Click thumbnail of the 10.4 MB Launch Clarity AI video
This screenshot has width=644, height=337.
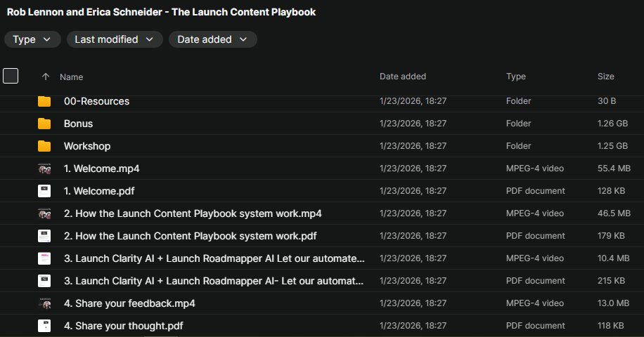(44, 258)
